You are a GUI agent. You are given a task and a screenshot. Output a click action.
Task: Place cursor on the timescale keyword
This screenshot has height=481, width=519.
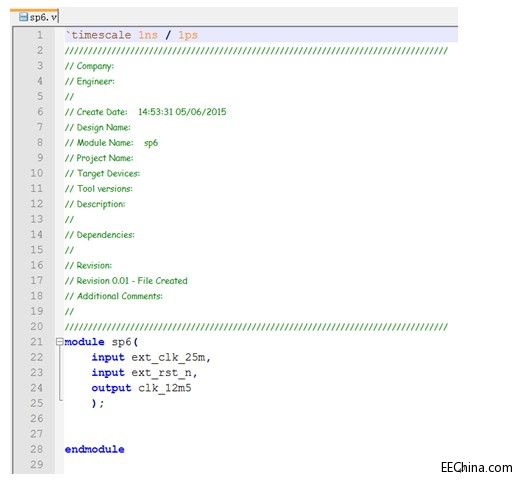[99, 35]
